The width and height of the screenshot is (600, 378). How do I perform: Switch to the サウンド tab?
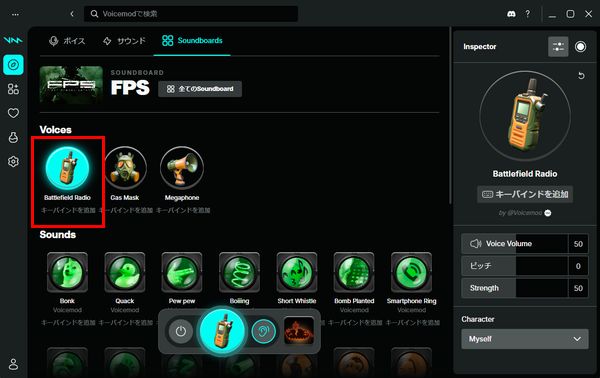point(124,41)
